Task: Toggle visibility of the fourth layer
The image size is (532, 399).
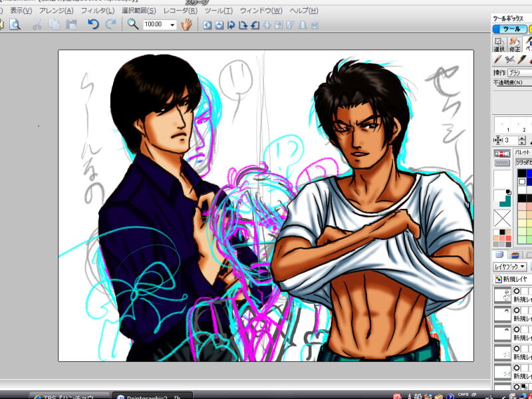Action: [x=516, y=348]
